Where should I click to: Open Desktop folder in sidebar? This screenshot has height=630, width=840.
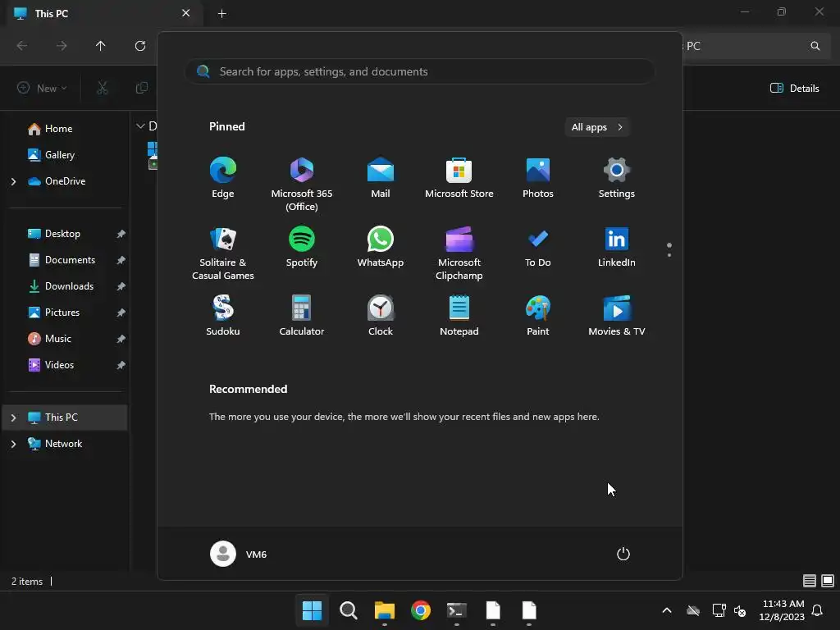tap(62, 234)
